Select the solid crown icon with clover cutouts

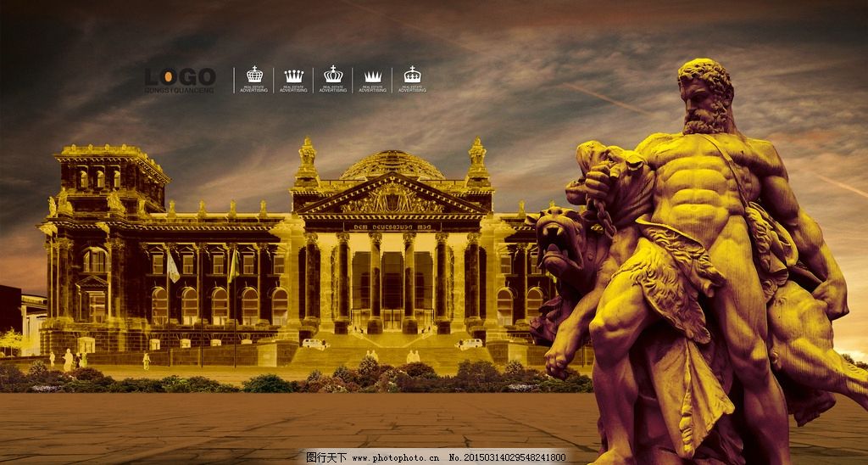pos(413,75)
